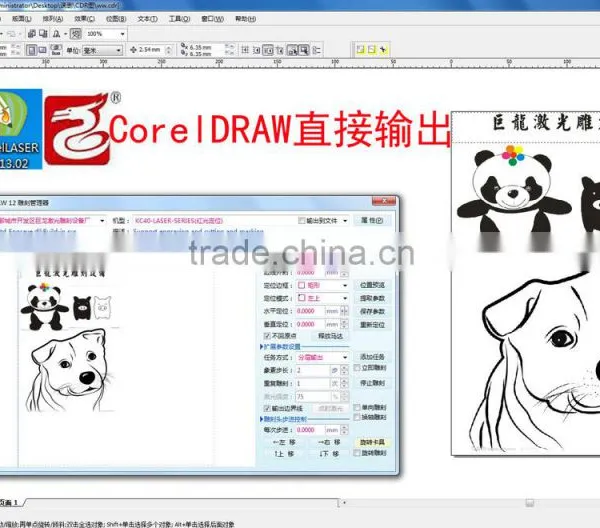Click the first yellow laser toolbar icon
The height and width of the screenshot is (528, 600).
click(x=360, y=49)
